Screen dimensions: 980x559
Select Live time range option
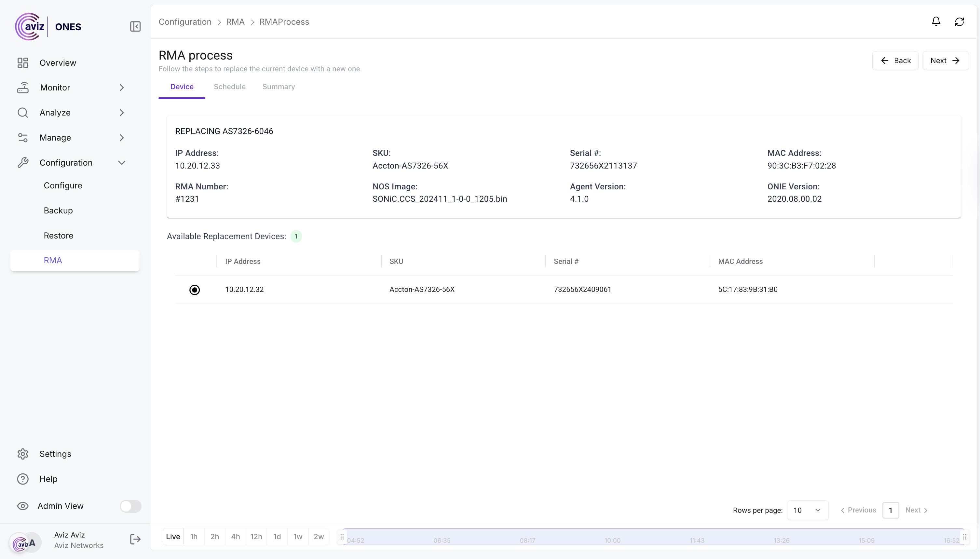click(x=173, y=536)
